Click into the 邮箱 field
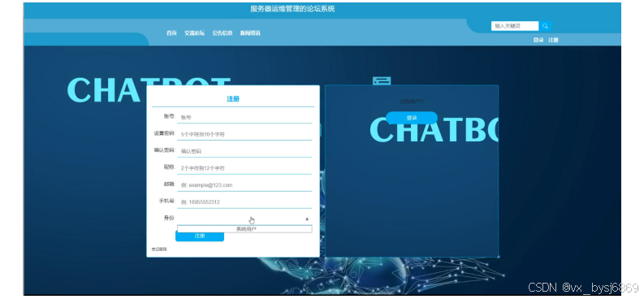The width and height of the screenshot is (644, 299). [244, 185]
